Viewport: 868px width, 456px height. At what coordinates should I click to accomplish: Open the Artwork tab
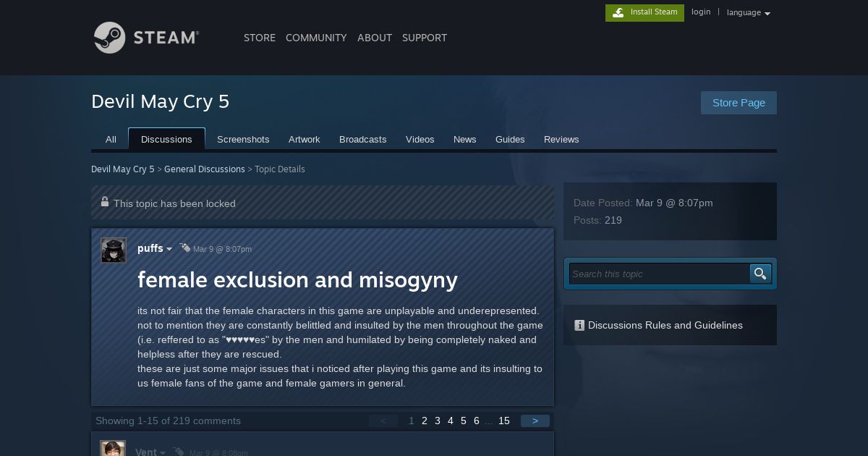point(304,139)
